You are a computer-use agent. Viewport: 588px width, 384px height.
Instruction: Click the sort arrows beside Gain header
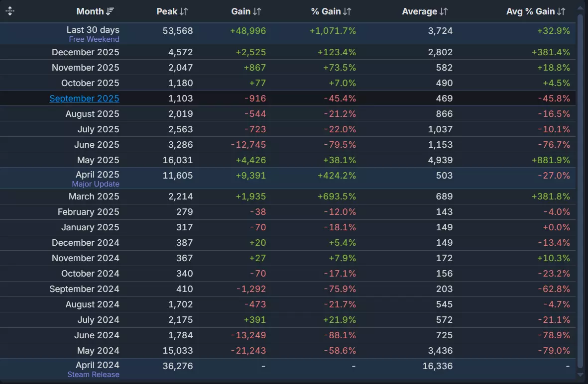click(x=257, y=11)
